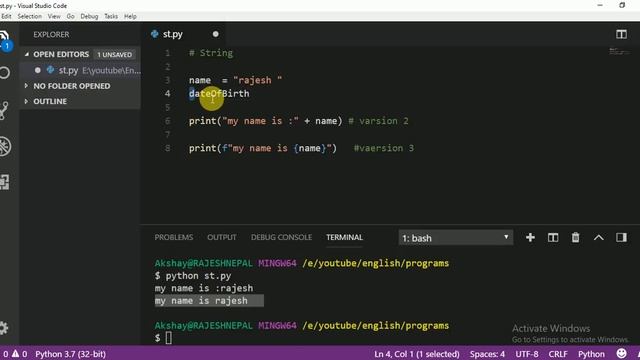Open the terminal selector '1: bash' dropdown
The image size is (640, 360).
point(455,238)
